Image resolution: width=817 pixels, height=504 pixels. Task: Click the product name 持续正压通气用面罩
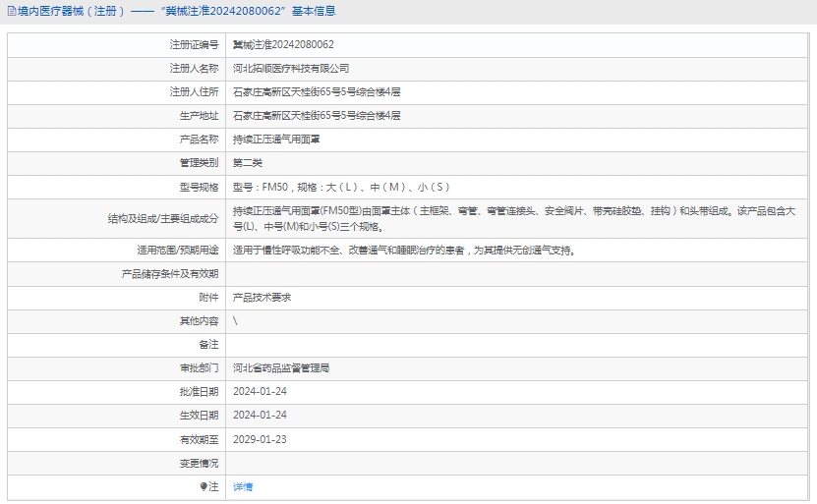coord(276,140)
